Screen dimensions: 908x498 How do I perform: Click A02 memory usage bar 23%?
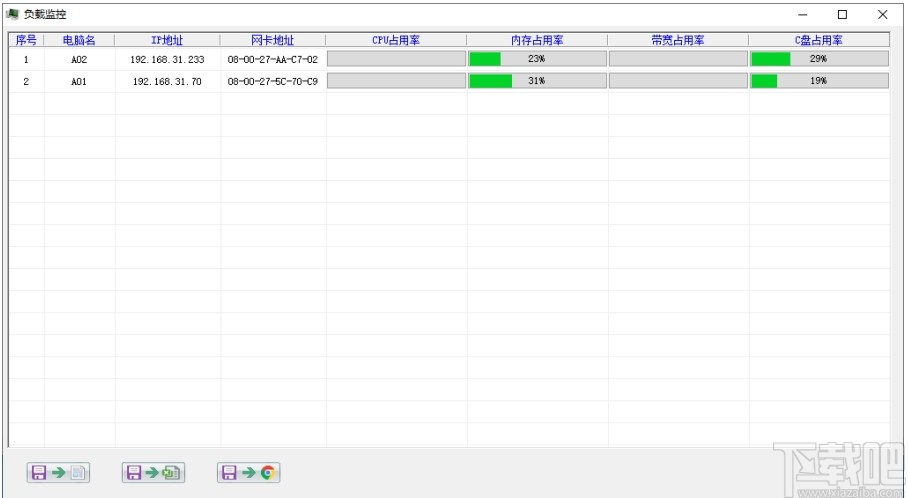click(x=537, y=58)
